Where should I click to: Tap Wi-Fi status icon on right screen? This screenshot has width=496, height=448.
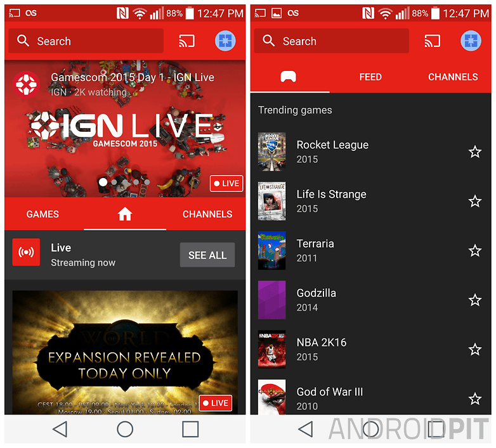(385, 13)
